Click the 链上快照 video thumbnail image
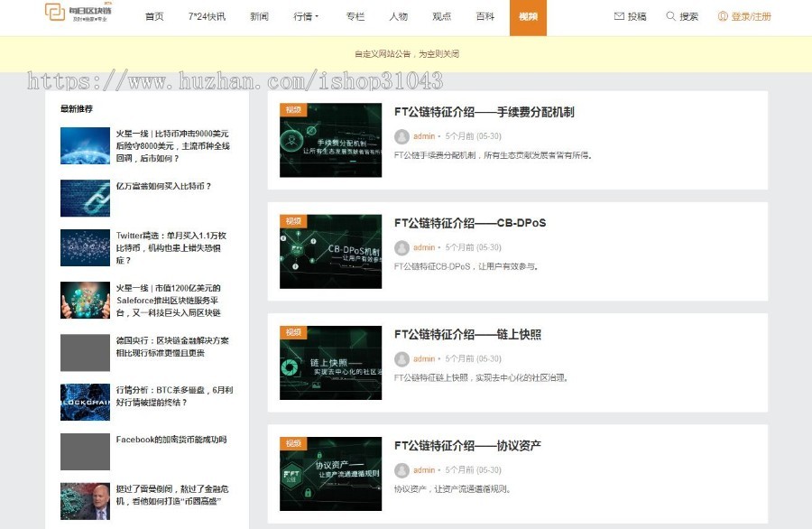The image size is (812, 529). tap(330, 363)
